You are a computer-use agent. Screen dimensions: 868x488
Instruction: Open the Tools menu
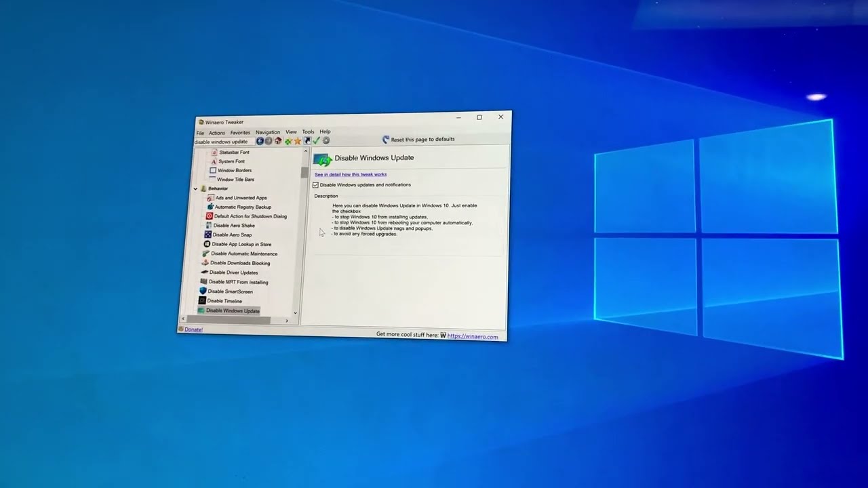308,131
